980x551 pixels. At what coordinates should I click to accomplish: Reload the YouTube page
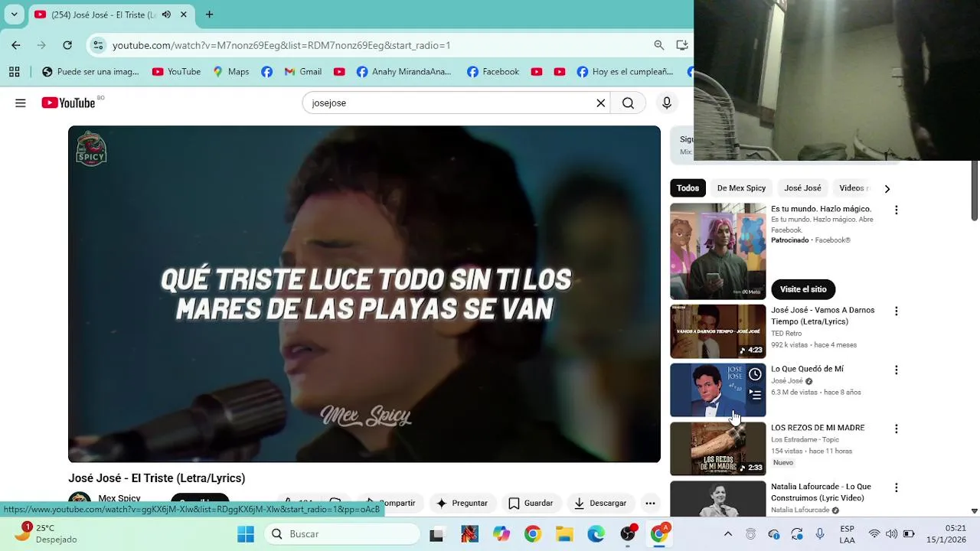click(67, 45)
